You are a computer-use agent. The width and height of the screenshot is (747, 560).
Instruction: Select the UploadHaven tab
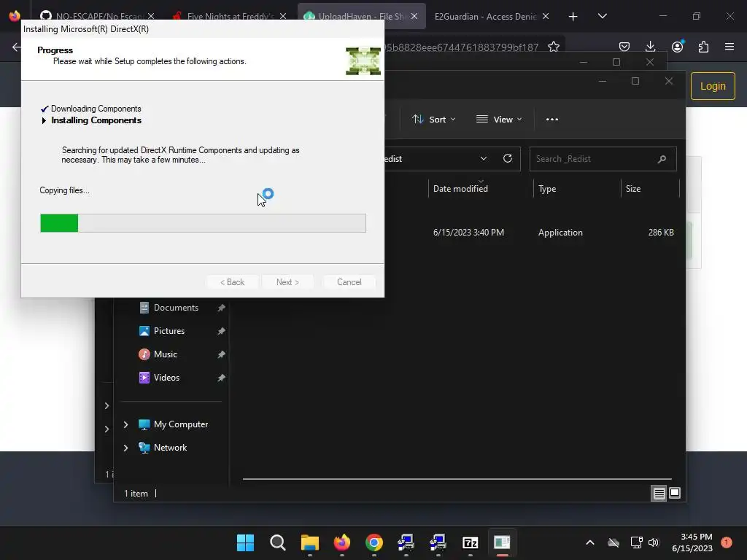[x=360, y=16]
